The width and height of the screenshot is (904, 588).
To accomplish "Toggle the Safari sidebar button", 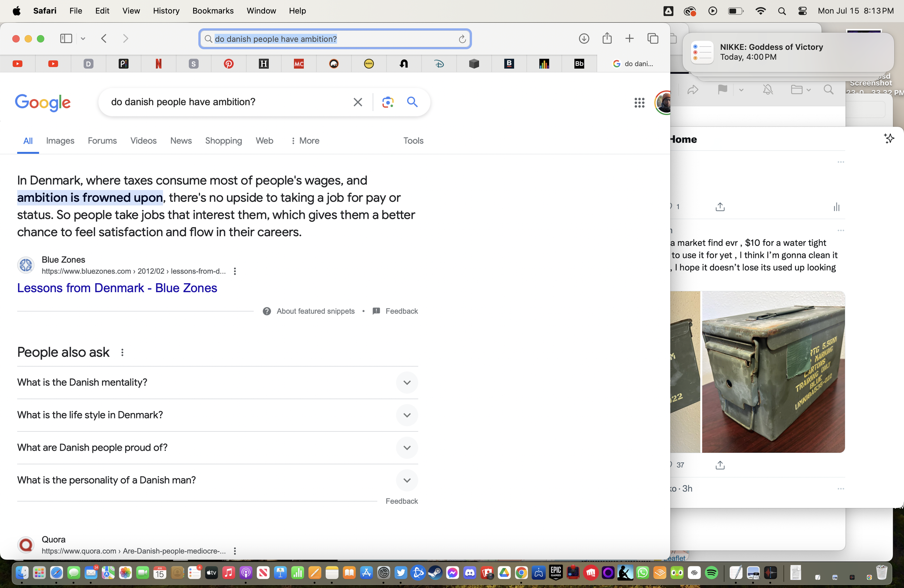I will point(66,38).
